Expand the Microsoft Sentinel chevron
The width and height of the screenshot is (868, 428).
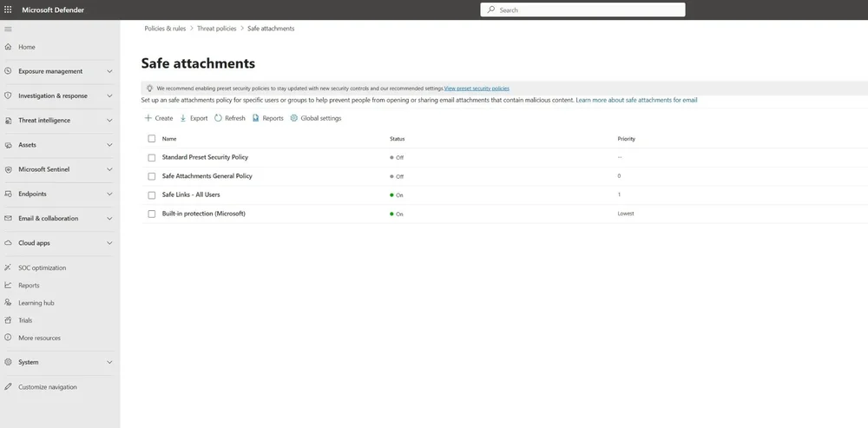[109, 169]
